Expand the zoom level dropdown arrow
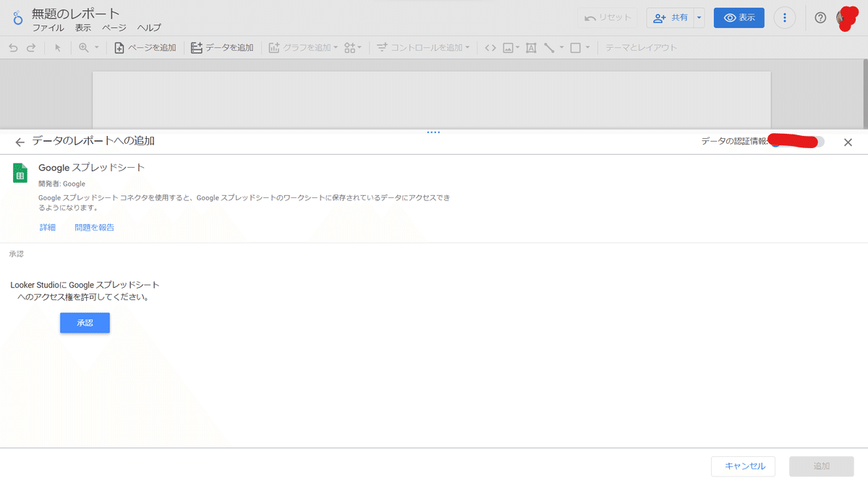868x488 pixels. 97,48
